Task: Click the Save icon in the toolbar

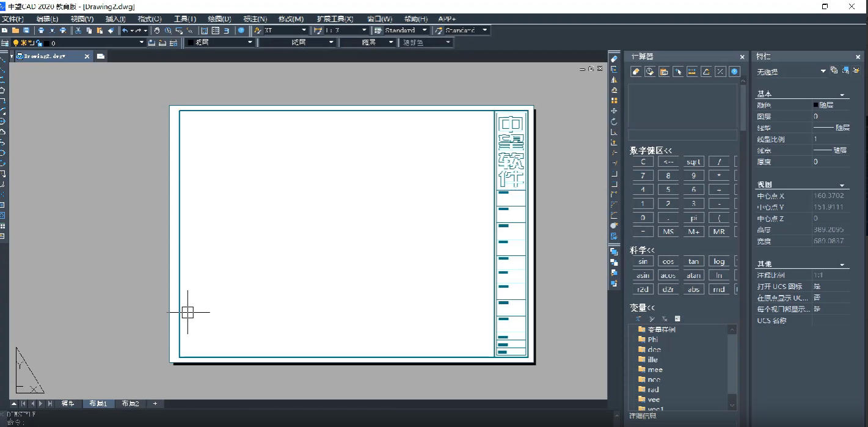Action: (26, 31)
